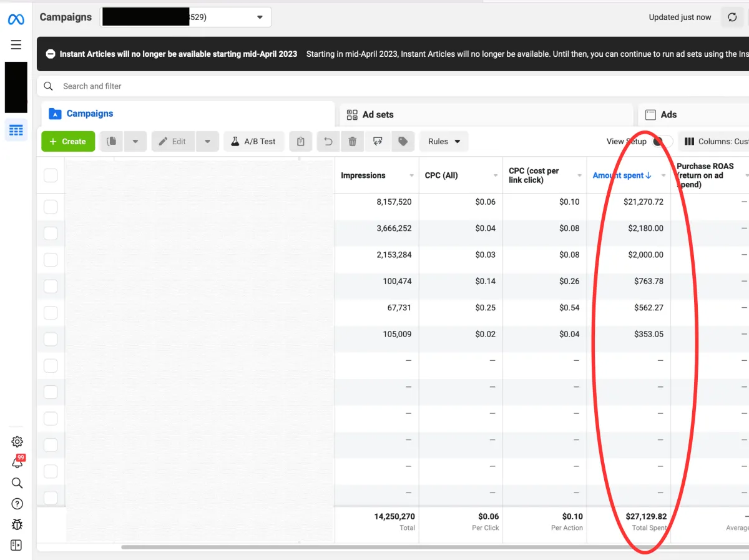Duplicate the selected campaign using the copy icon
Screen dimensions: 749x560
[x=111, y=142]
